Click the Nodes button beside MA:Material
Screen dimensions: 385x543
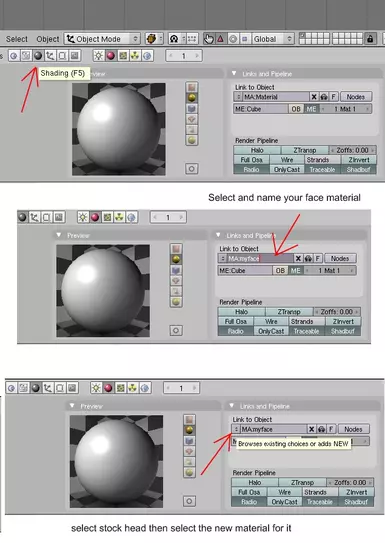tap(356, 97)
